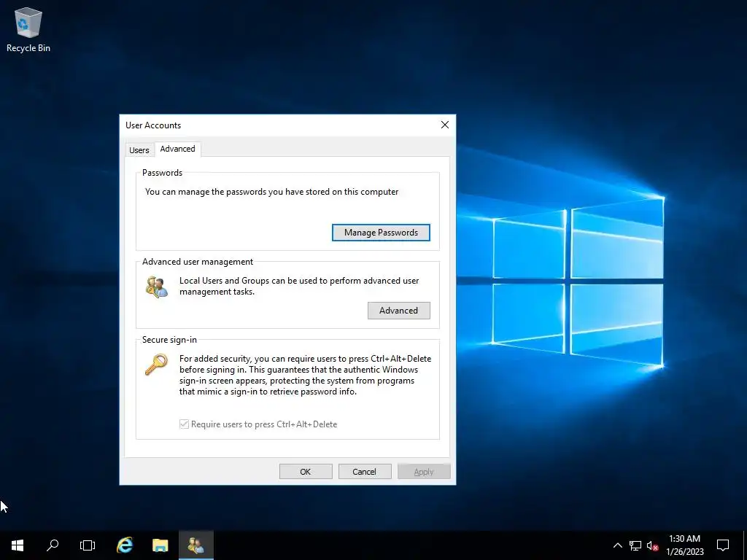The image size is (747, 560).
Task: Click the golden key icon in Secure sign-in
Action: coord(156,365)
